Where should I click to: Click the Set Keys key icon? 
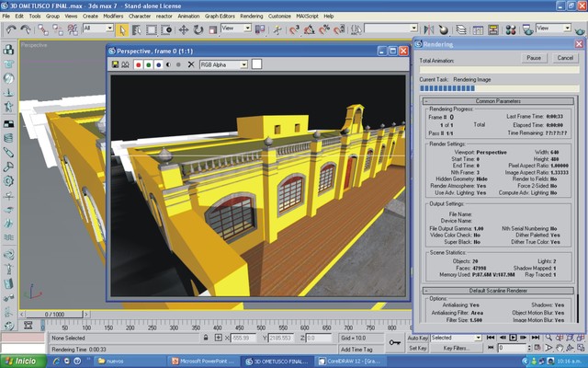394,343
